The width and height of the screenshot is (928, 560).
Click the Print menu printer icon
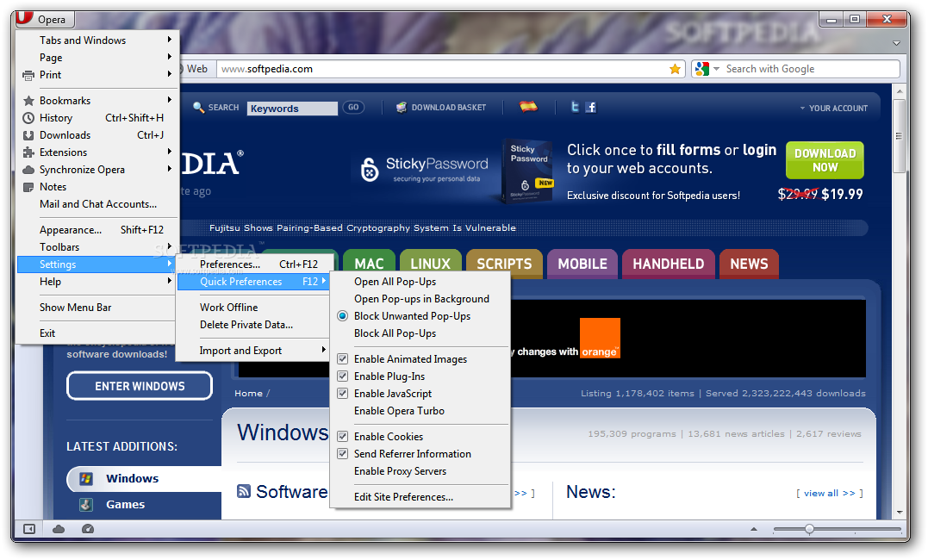(x=28, y=75)
